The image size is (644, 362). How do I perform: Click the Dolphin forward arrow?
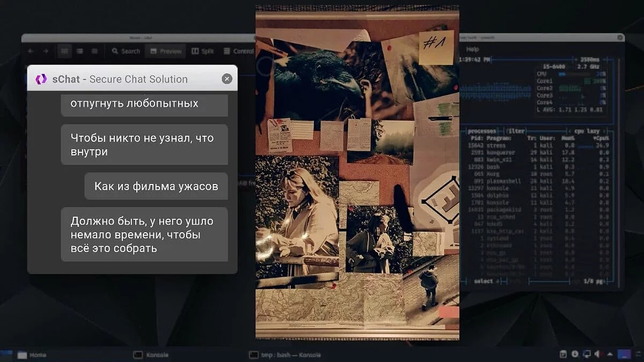coord(46,51)
